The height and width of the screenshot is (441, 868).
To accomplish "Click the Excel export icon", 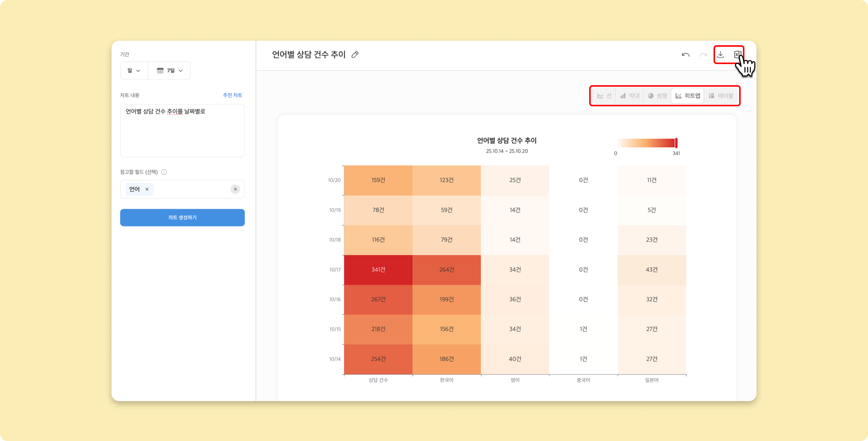I will tap(737, 55).
